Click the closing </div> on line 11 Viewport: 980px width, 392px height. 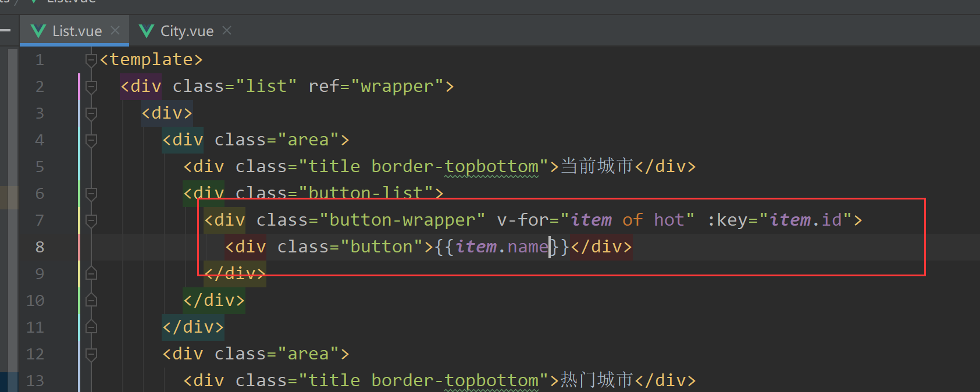pos(193,327)
